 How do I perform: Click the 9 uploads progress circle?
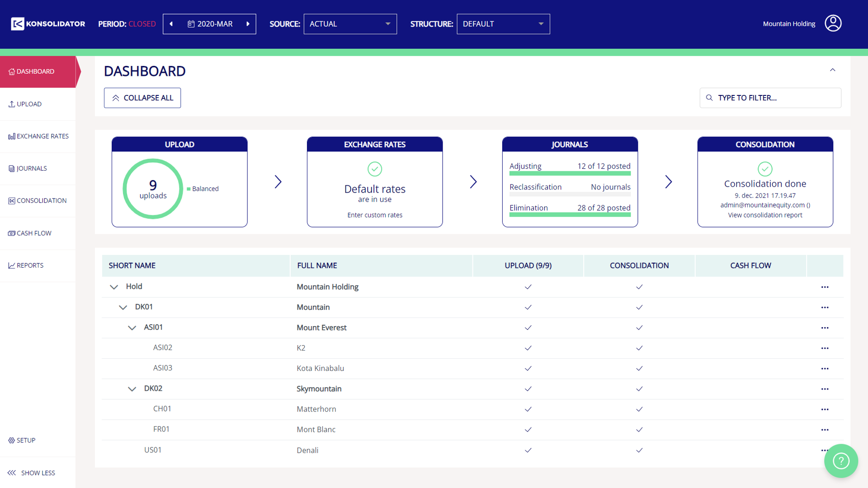(x=153, y=189)
